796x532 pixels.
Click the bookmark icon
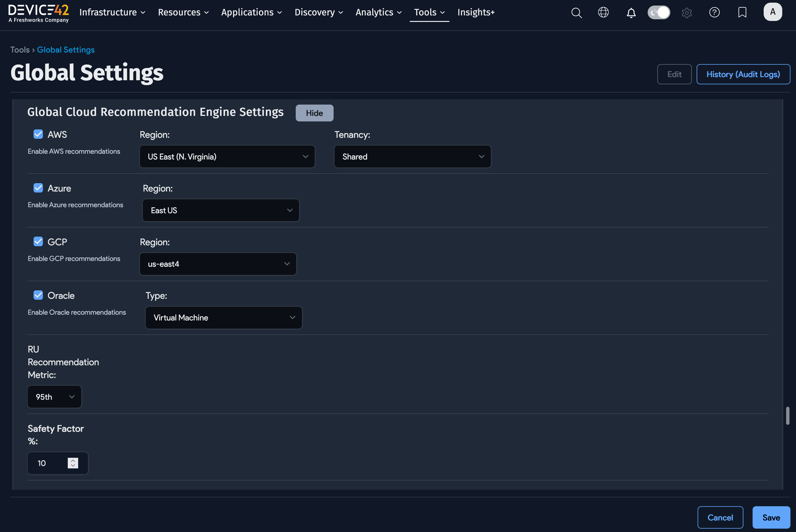click(742, 13)
